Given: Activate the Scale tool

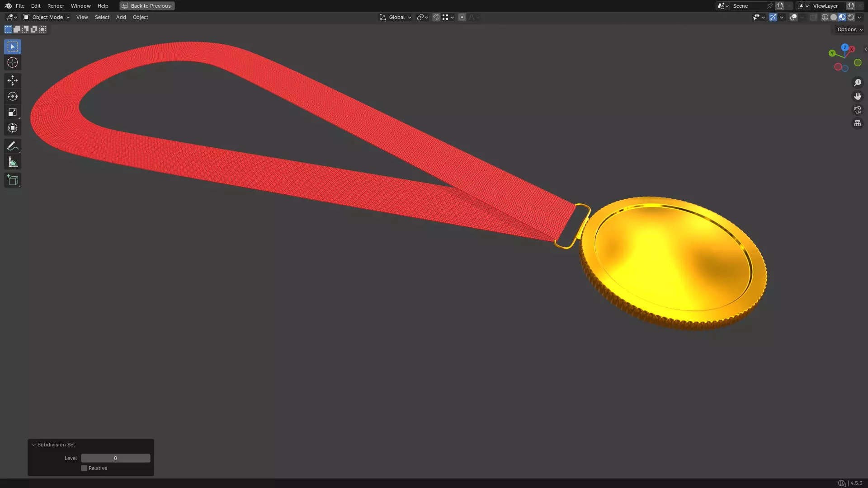Looking at the screenshot, I should (x=13, y=112).
